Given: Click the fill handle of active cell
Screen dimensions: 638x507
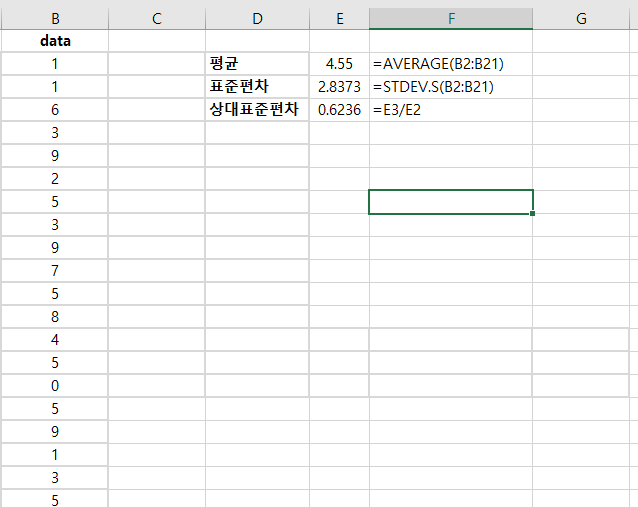Looking at the screenshot, I should pos(532,213).
